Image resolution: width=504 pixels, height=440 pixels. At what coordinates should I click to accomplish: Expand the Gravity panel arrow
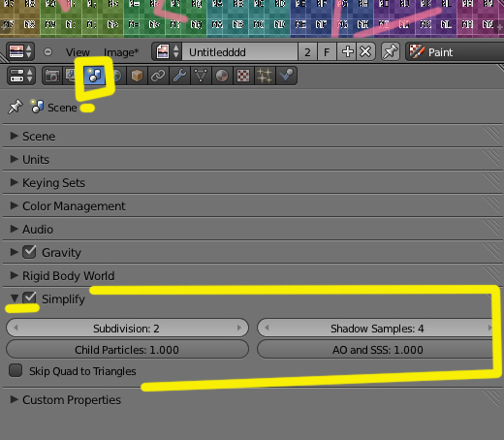pos(14,252)
